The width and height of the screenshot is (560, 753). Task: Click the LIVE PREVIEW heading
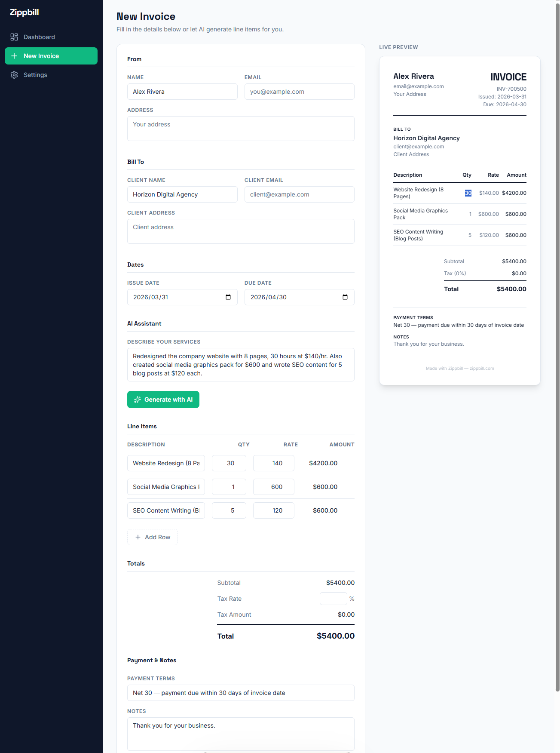(x=398, y=47)
